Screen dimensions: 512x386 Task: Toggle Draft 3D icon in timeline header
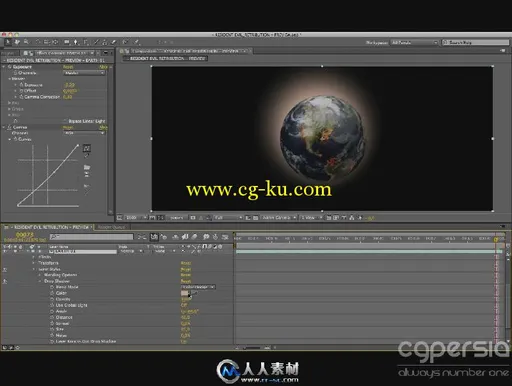click(x=164, y=237)
